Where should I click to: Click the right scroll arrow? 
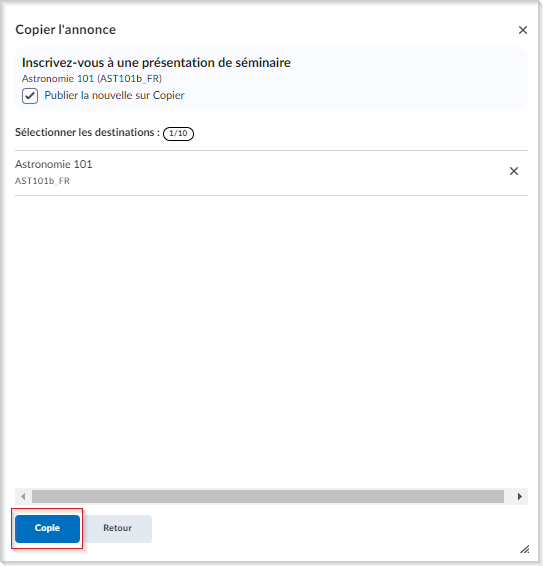pyautogui.click(x=520, y=496)
